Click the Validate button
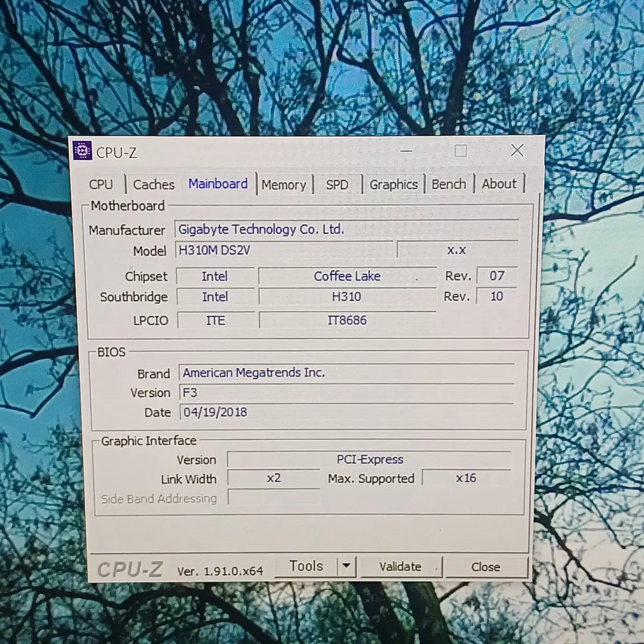This screenshot has height=644, width=644. pos(400,567)
